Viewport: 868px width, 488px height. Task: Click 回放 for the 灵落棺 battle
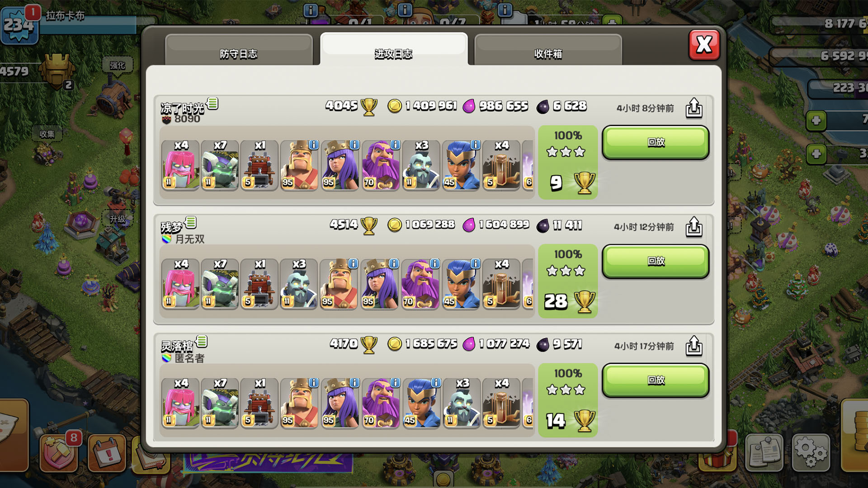click(656, 380)
